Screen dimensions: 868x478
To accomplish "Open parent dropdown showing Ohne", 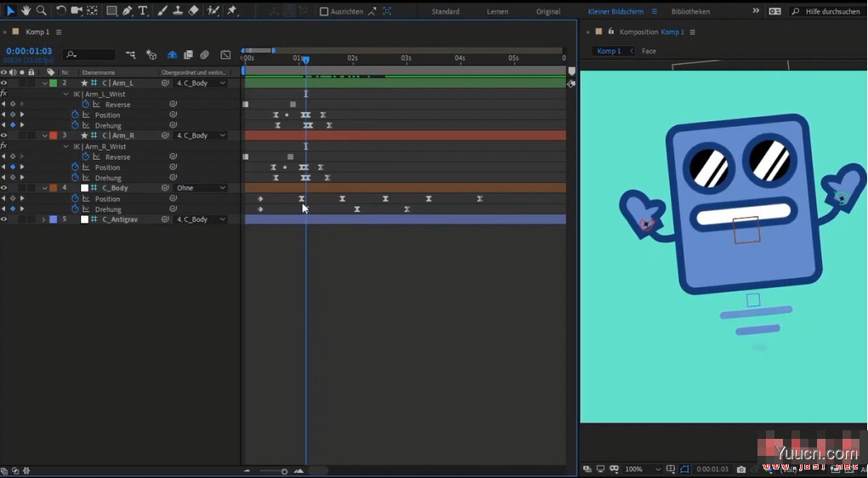I will coord(201,188).
